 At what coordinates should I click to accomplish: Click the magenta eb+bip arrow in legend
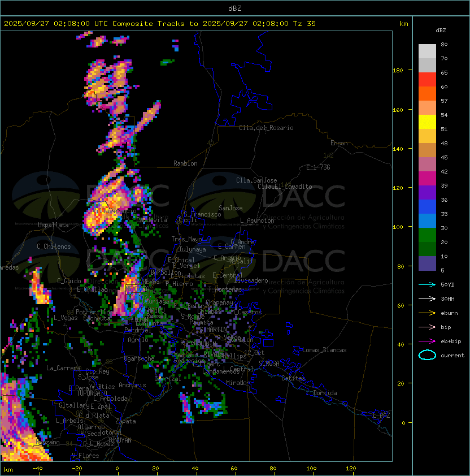427,341
